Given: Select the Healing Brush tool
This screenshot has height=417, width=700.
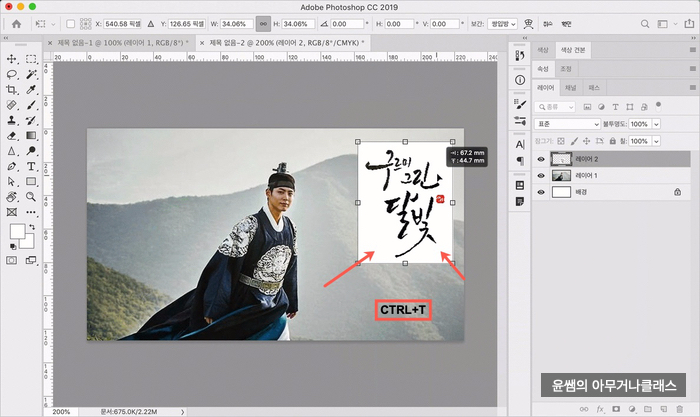Looking at the screenshot, I should click(12, 105).
